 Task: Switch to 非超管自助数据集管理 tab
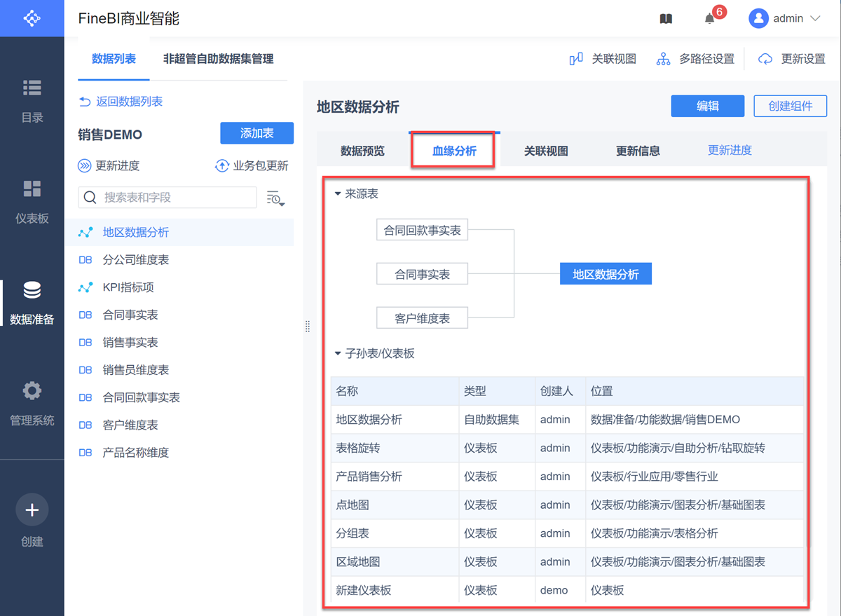(x=218, y=59)
